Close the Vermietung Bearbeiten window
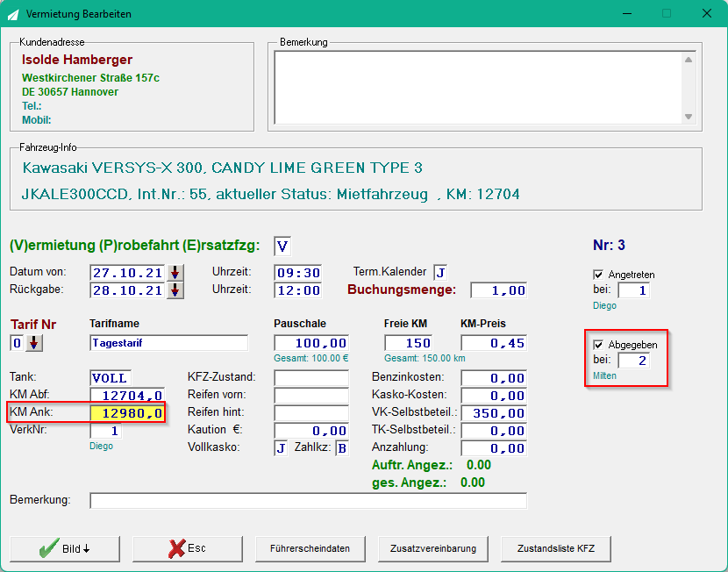 coord(707,13)
